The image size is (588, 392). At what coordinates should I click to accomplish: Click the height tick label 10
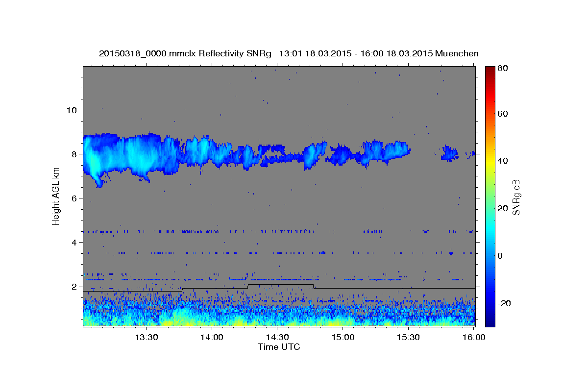[72, 110]
